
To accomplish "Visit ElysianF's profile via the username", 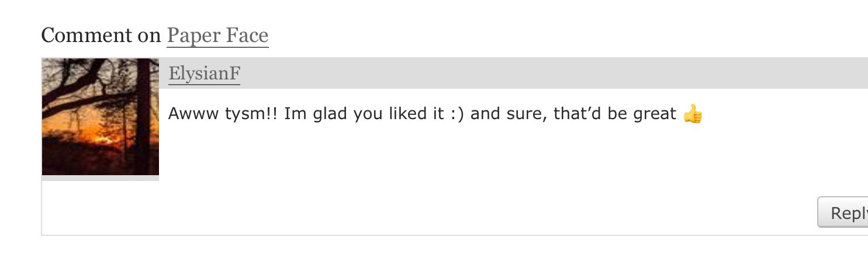I will click(204, 74).
